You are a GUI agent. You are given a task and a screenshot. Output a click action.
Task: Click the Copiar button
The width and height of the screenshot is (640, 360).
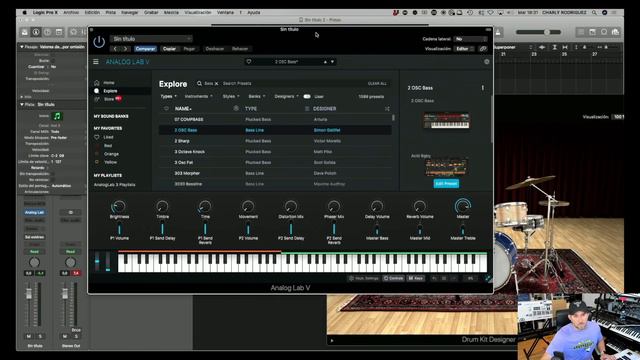(169, 49)
